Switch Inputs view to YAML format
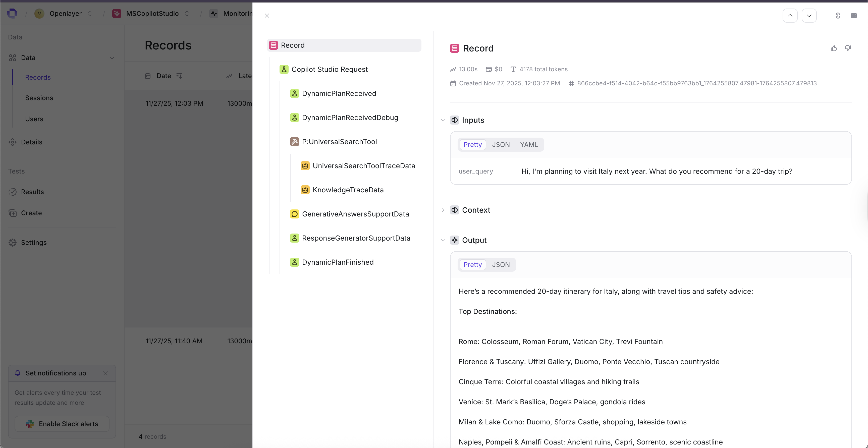 click(x=528, y=144)
